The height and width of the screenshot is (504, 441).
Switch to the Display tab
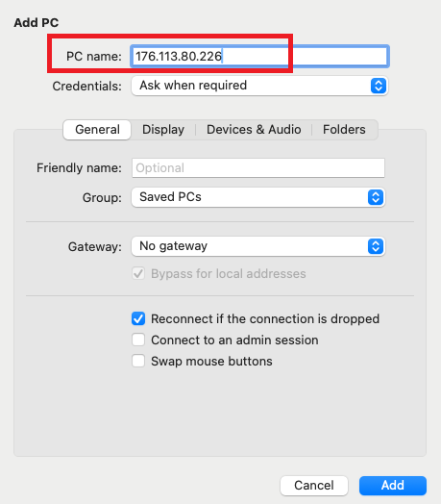click(163, 130)
